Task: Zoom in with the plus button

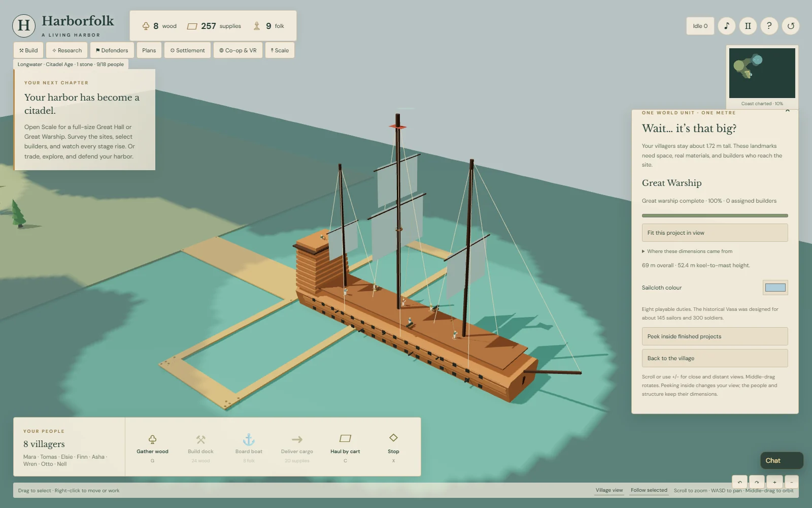Action: (774, 482)
